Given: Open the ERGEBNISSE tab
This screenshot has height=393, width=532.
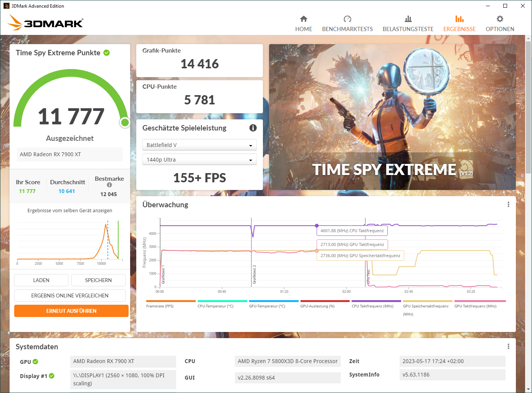Looking at the screenshot, I should (459, 24).
